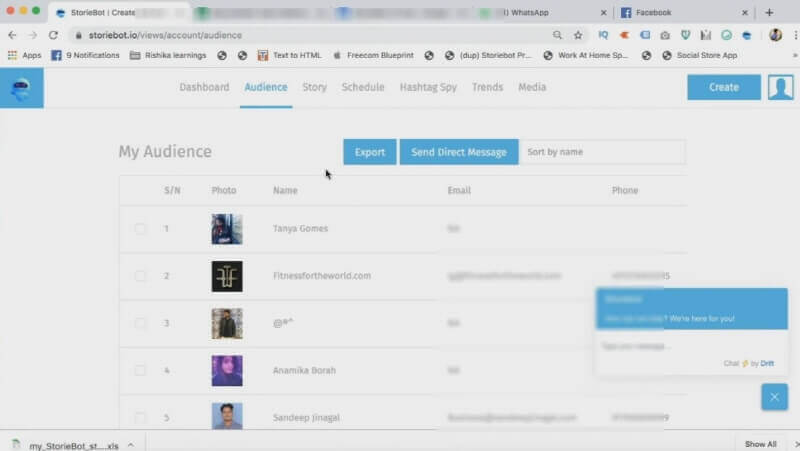Open a new browser tab

point(769,12)
